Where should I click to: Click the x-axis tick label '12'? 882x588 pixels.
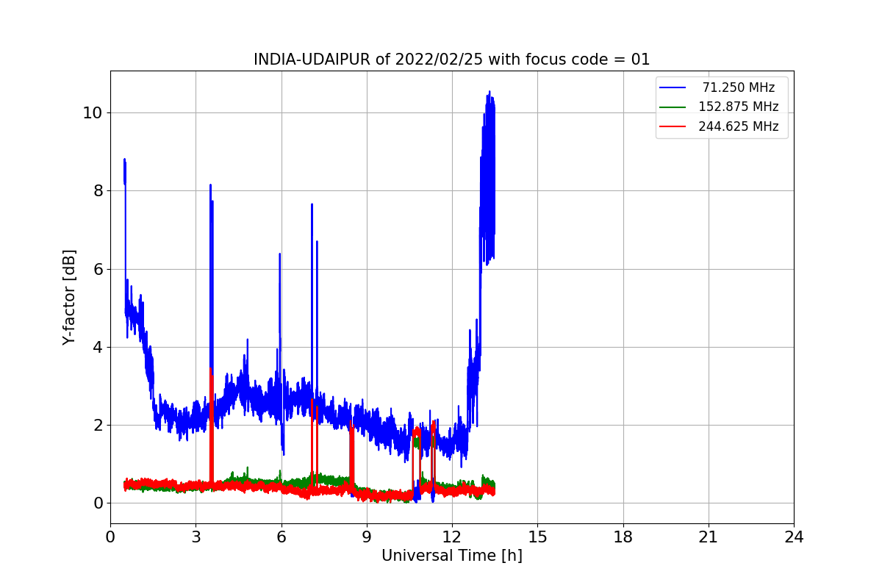pos(452,537)
